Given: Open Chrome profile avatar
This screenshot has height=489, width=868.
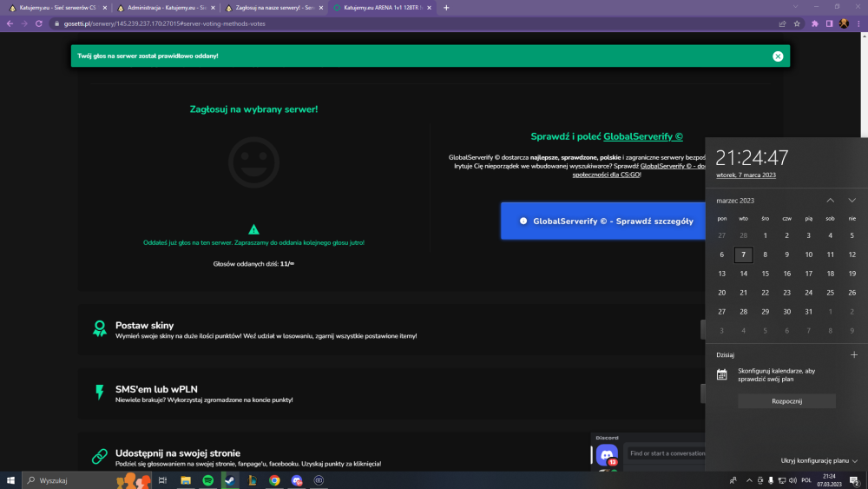Looking at the screenshot, I should (844, 23).
